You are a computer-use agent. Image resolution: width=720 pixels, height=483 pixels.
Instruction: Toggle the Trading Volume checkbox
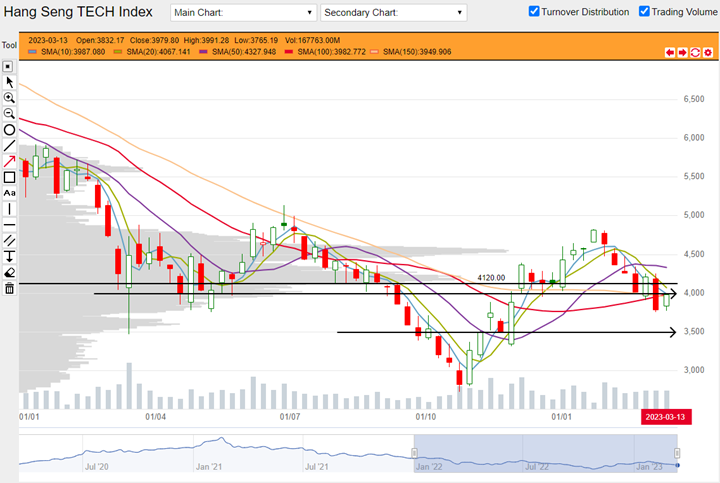(x=644, y=11)
